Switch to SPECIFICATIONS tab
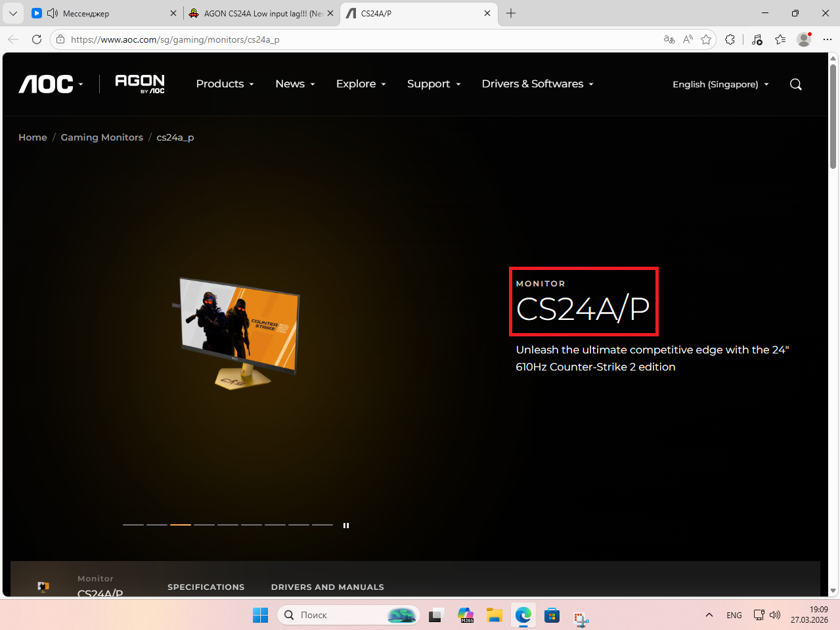840x630 pixels. [x=206, y=587]
